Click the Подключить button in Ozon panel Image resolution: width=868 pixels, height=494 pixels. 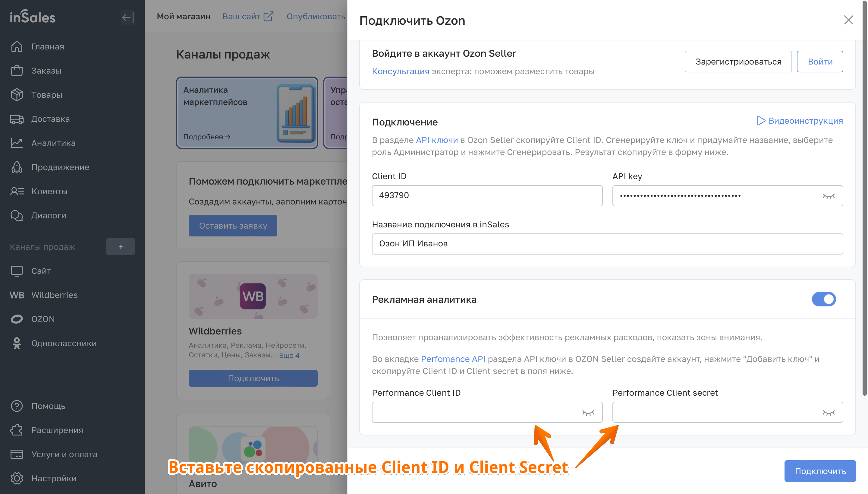(x=820, y=471)
